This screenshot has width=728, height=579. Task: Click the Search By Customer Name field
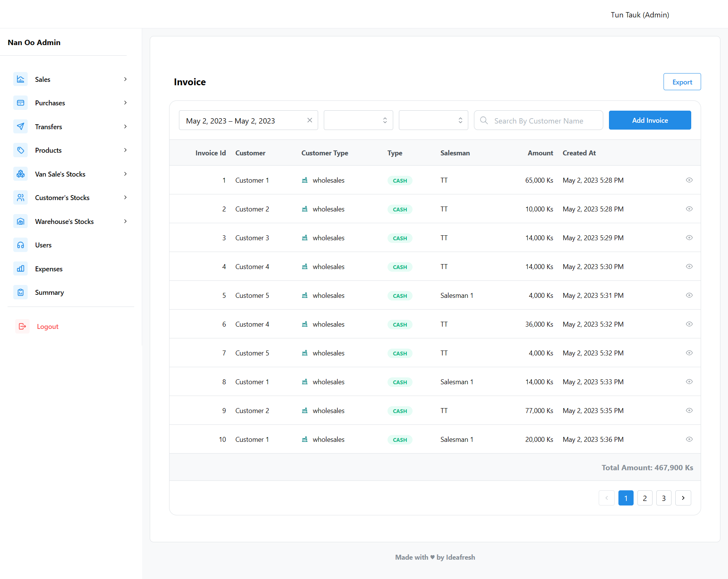pyautogui.click(x=538, y=120)
